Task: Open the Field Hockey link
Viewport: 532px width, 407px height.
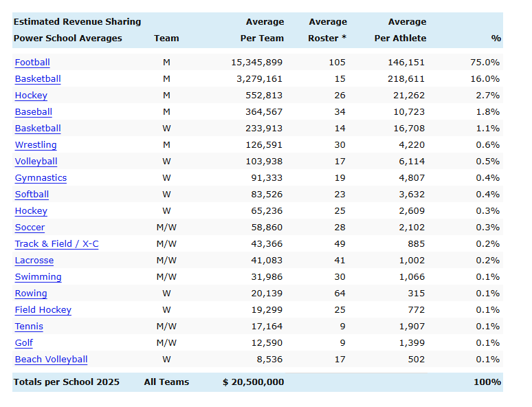Action: coord(43,310)
